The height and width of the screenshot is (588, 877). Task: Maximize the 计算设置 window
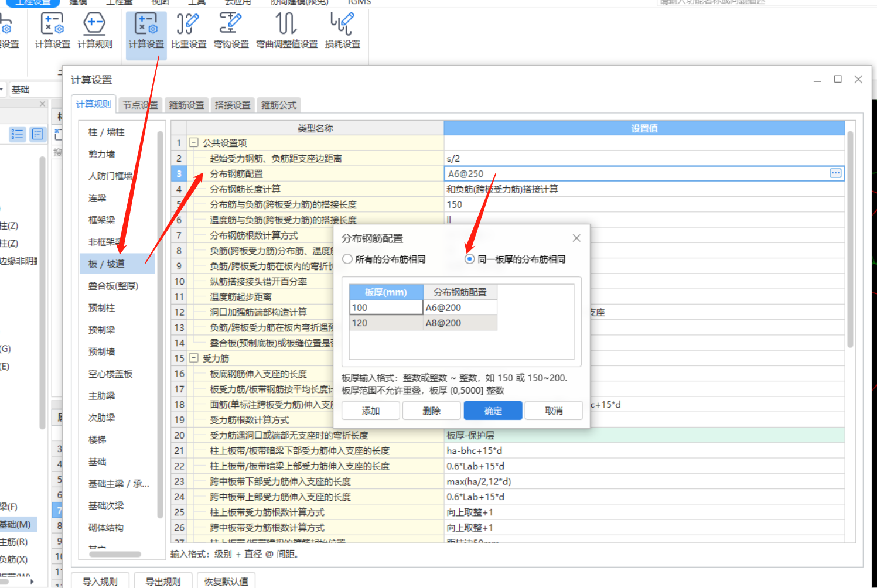838,79
